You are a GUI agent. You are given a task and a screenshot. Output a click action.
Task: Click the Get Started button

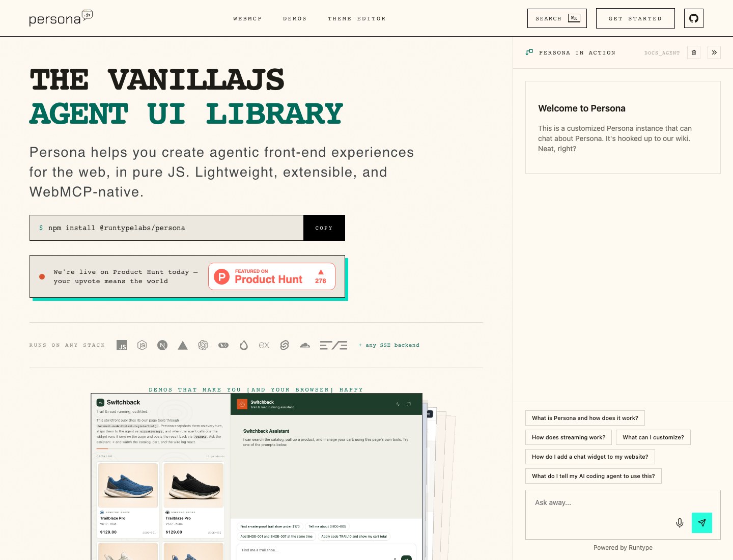pyautogui.click(x=635, y=18)
